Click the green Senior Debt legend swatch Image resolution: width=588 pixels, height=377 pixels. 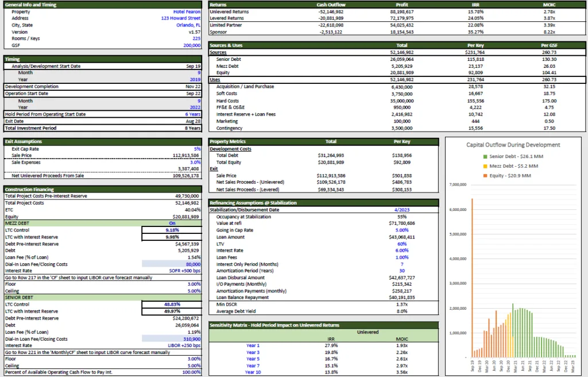pos(485,156)
